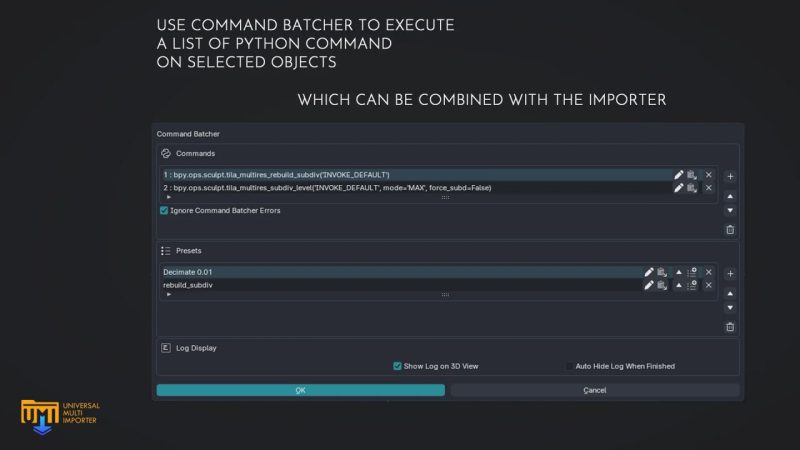Click duplicate icon on command 2
This screenshot has height=450, width=800.
point(692,188)
